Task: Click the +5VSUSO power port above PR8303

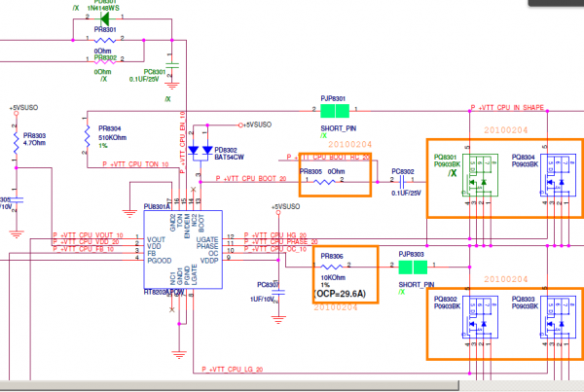Action: tap(16, 113)
